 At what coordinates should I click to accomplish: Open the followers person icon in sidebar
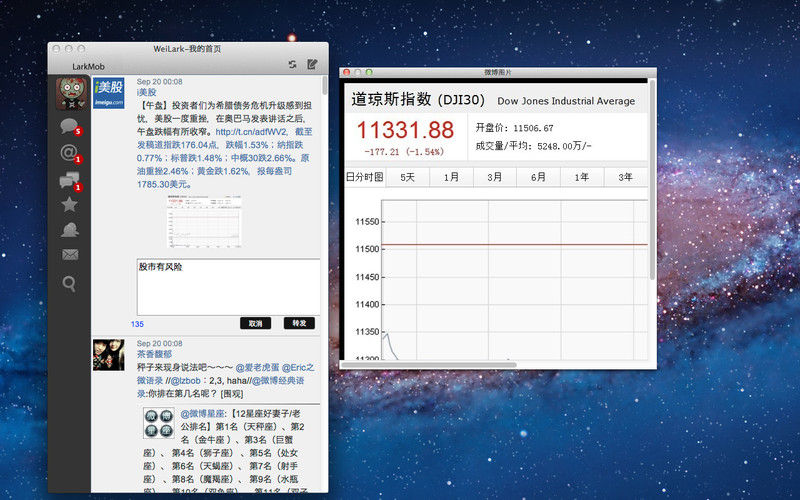(70, 230)
